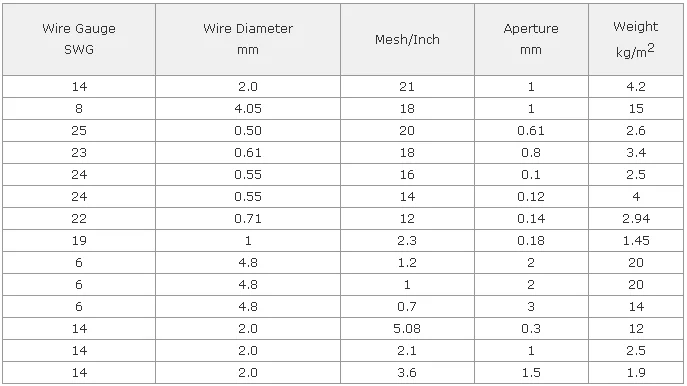The image size is (687, 386).
Task: Click wire gauge cell showing 23
Action: [x=79, y=152]
